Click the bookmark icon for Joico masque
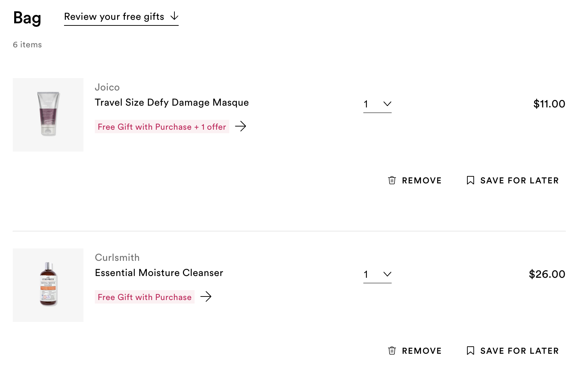 click(470, 180)
